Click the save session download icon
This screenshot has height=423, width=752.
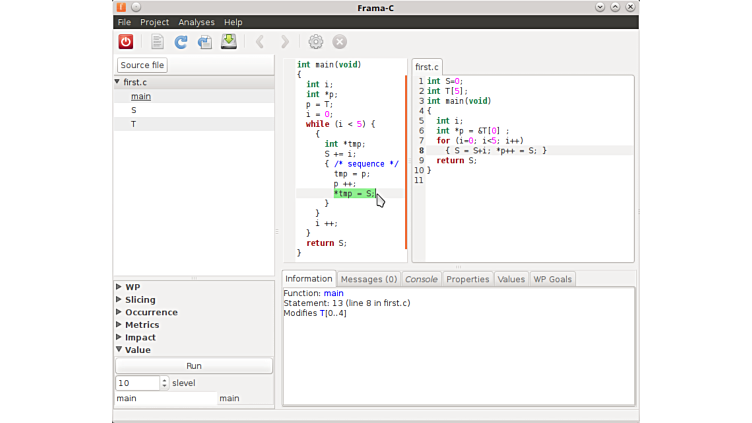[229, 42]
